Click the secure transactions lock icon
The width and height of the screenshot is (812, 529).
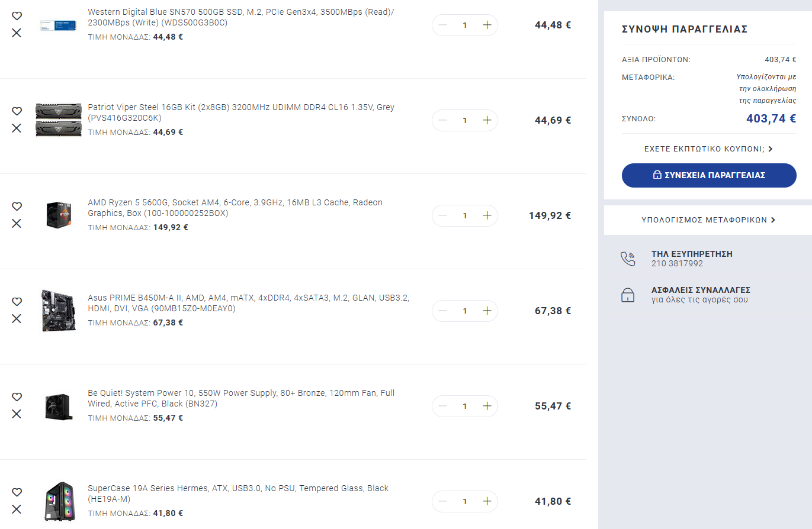pos(628,295)
